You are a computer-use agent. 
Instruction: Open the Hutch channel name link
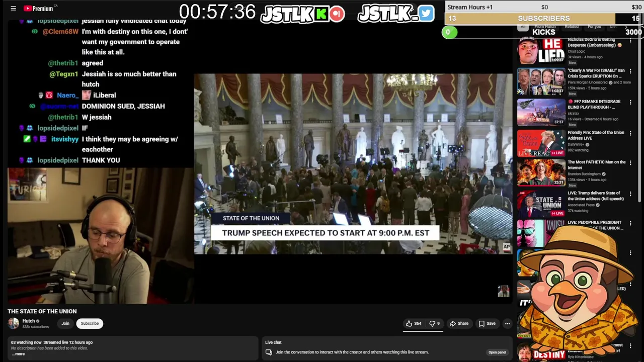29,321
